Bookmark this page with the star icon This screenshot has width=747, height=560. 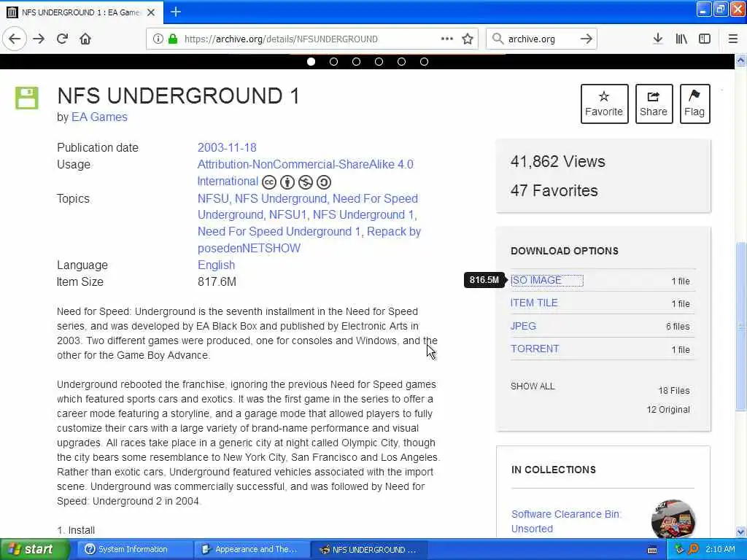[468, 39]
